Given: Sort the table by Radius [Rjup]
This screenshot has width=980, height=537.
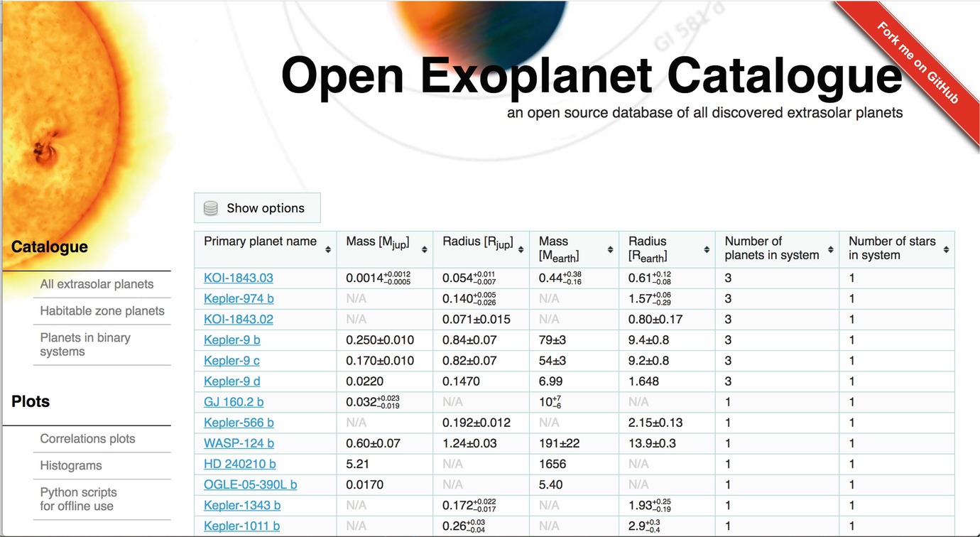Looking at the screenshot, I should coord(521,249).
